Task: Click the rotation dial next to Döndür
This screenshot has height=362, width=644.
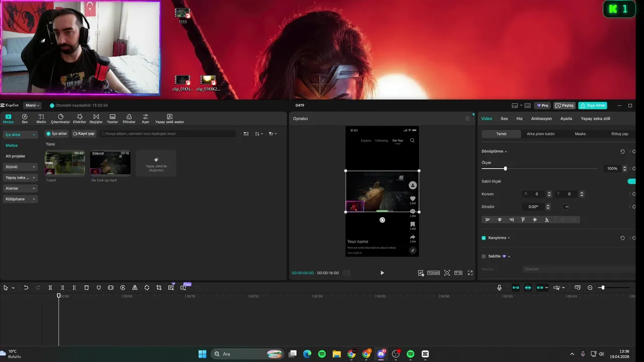Action: point(566,207)
